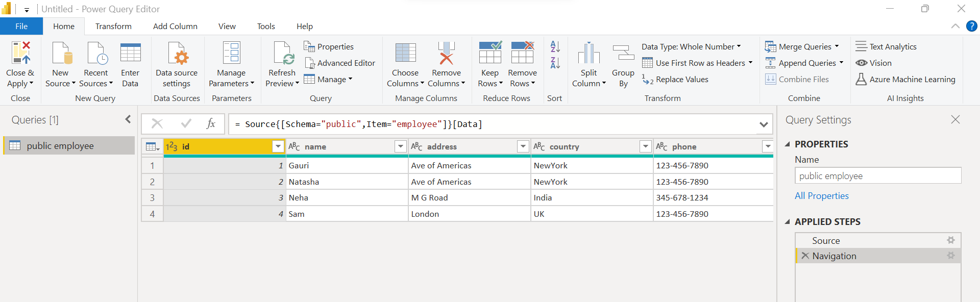Open the Add Column tab

coord(175,27)
